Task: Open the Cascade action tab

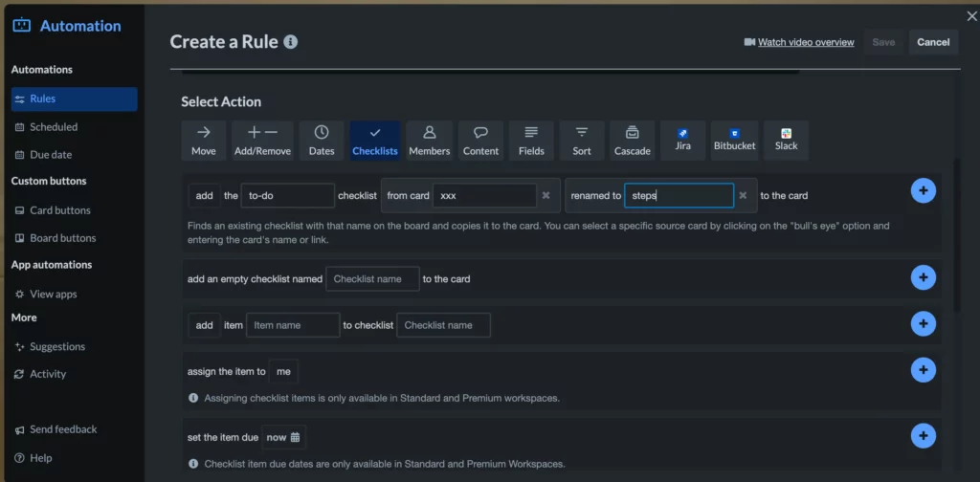Action: [633, 141]
